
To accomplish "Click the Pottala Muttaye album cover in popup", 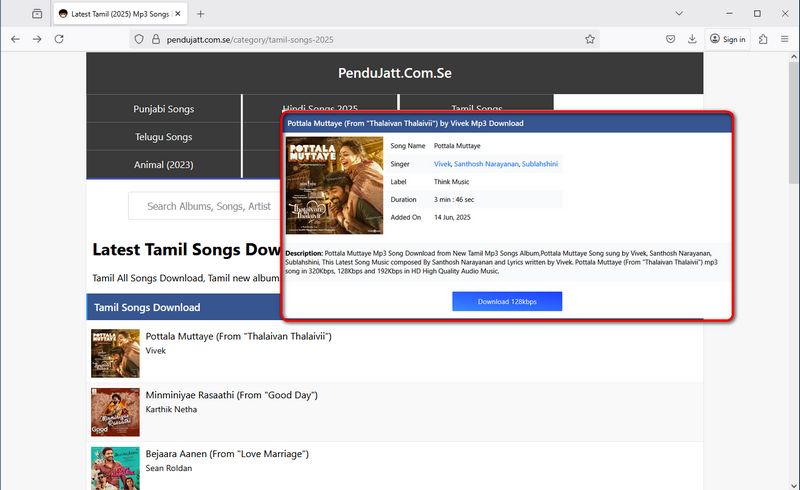I will click(x=334, y=185).
